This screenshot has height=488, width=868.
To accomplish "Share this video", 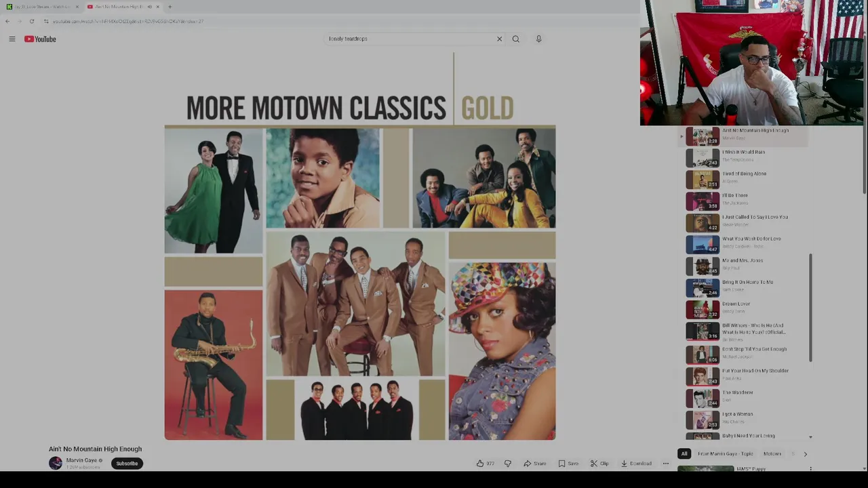I will coord(534,464).
